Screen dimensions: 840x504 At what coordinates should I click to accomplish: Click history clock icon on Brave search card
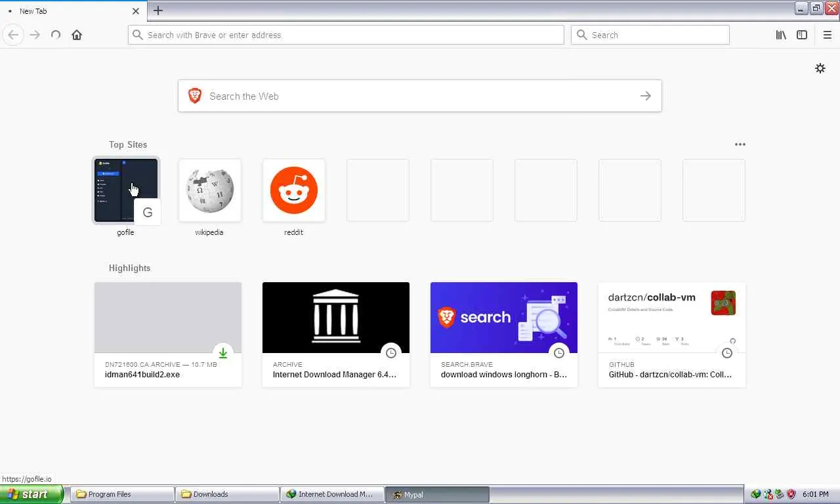click(559, 353)
